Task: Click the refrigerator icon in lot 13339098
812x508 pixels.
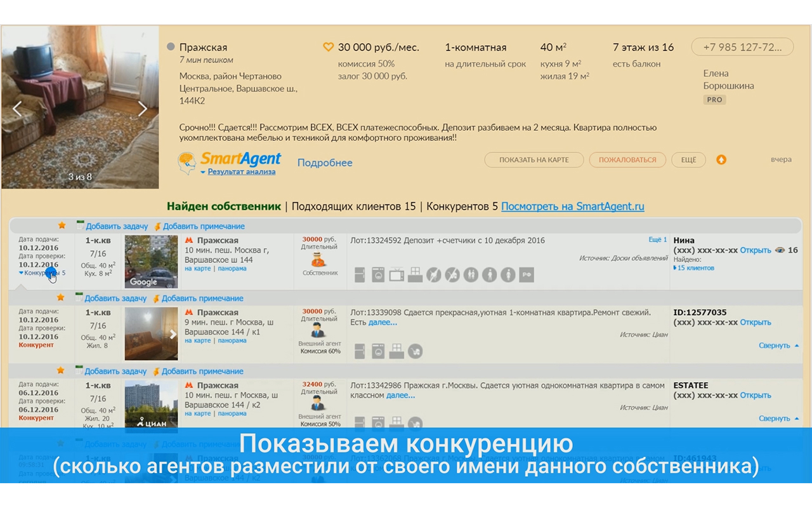Action: point(360,351)
